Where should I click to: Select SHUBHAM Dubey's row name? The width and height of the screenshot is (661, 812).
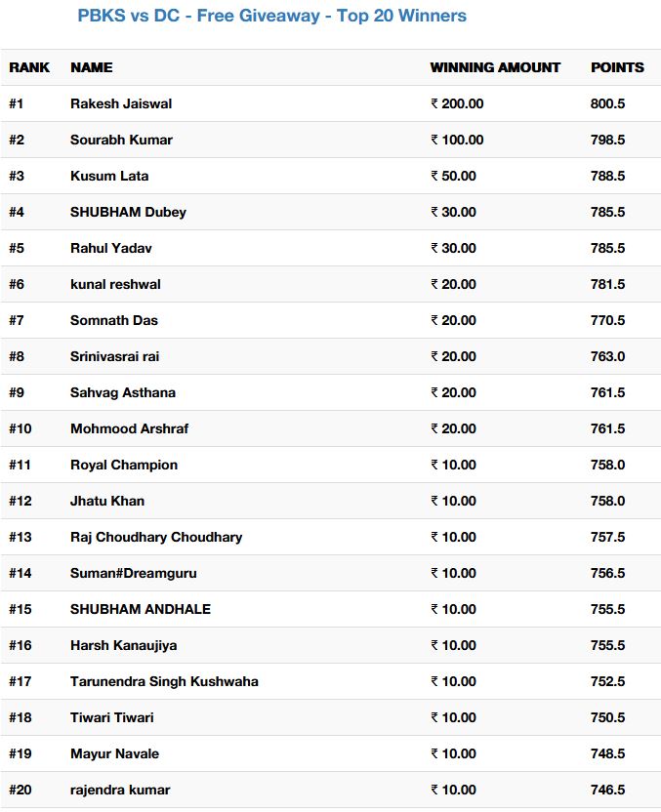(x=128, y=213)
